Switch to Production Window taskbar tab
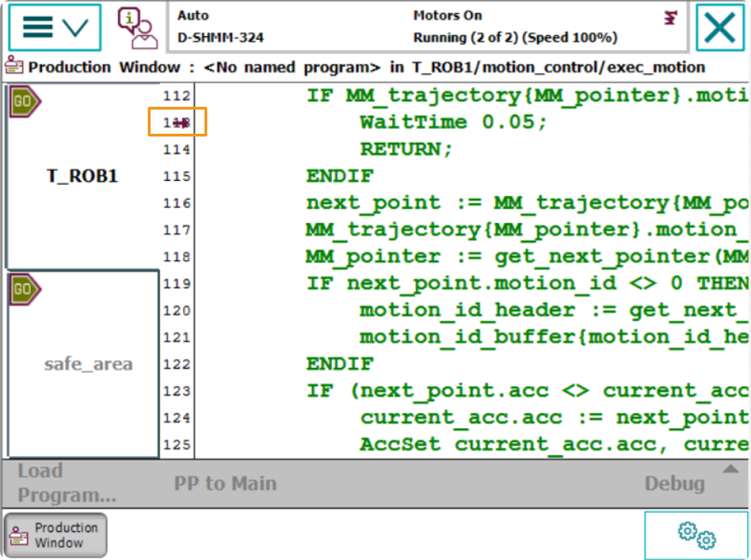751x560 pixels. 56,535
